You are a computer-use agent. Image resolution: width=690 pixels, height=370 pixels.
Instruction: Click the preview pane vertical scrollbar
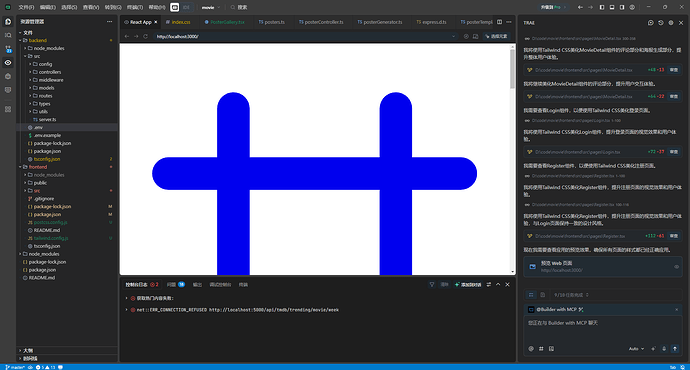[512, 68]
